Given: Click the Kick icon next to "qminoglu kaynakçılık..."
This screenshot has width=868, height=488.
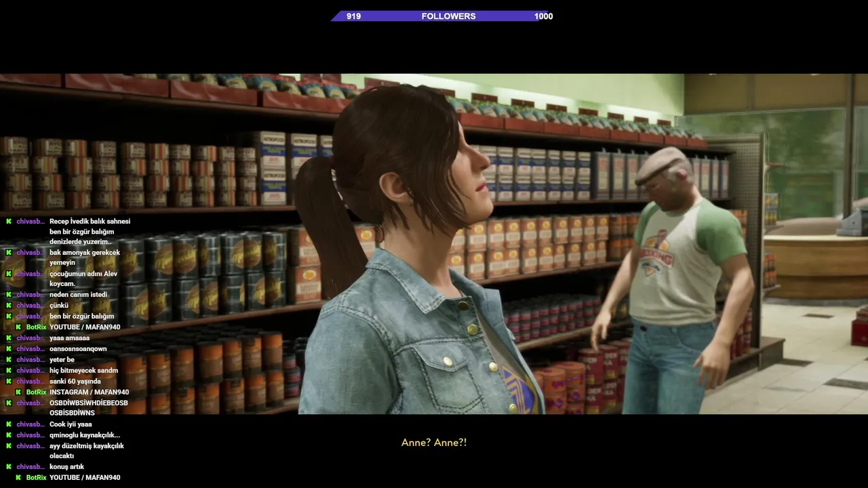Looking at the screenshot, I should click(x=9, y=435).
